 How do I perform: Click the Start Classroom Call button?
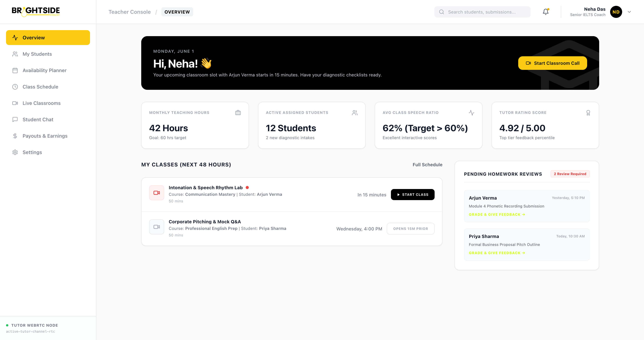click(x=552, y=63)
